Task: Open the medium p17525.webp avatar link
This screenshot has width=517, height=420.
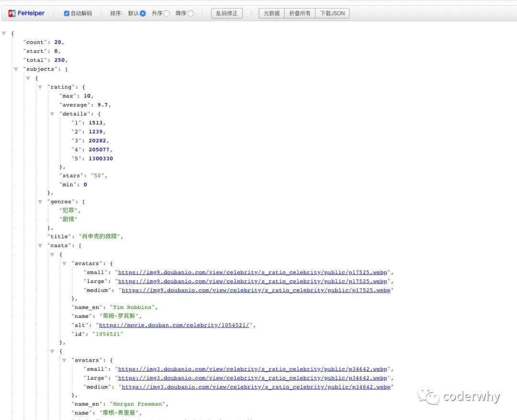Action: click(256, 290)
